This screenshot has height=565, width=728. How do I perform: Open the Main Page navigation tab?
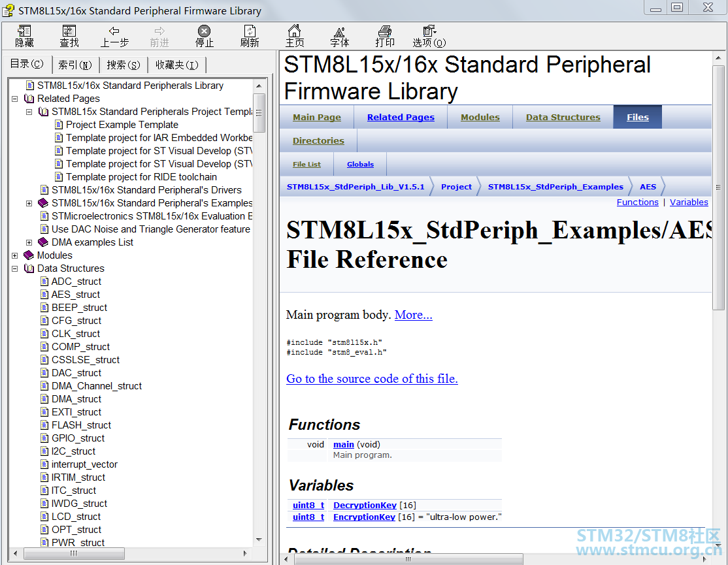317,118
